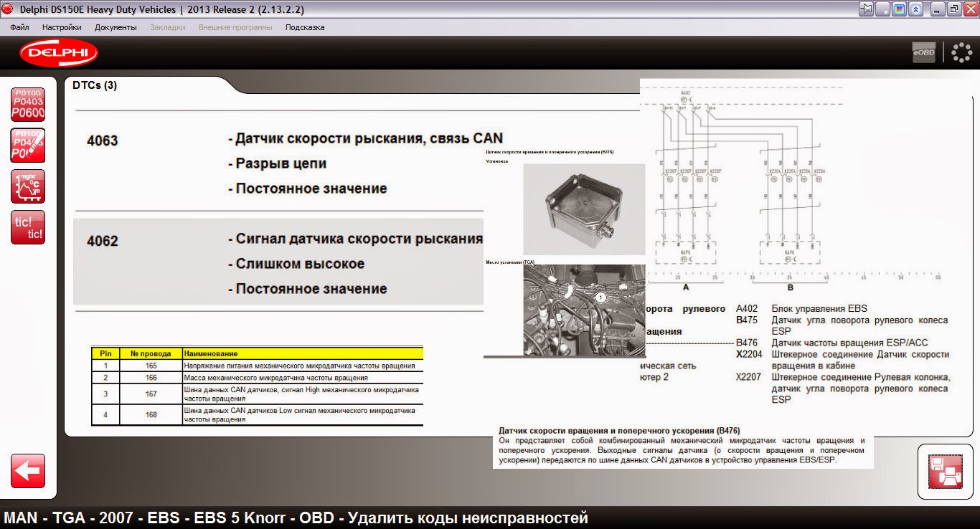980x529 pixels.
Task: Go back with the red arrow button
Action: pos(28,471)
